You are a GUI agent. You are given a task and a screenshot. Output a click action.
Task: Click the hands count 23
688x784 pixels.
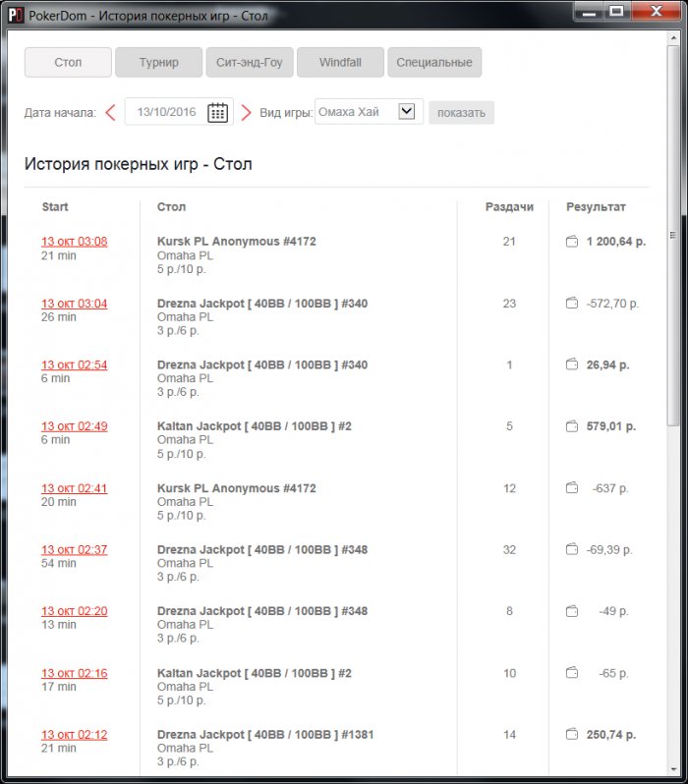tap(509, 304)
